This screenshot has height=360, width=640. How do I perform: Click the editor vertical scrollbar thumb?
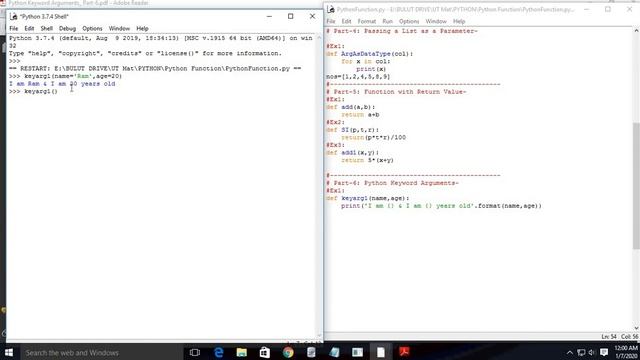636,186
